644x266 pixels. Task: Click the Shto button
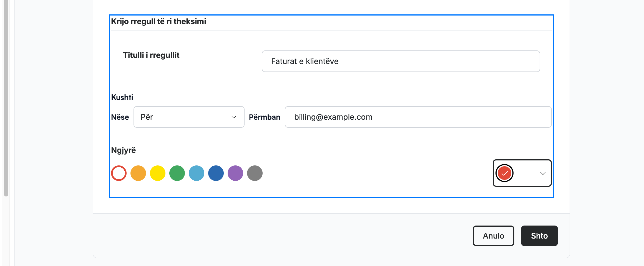(x=539, y=236)
